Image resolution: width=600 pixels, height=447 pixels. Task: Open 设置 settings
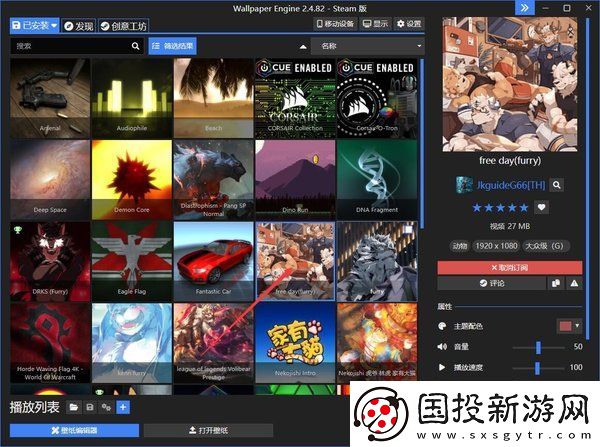pyautogui.click(x=409, y=24)
